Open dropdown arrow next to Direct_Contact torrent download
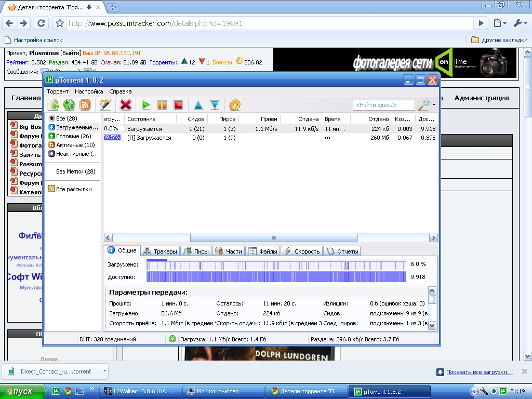532x399 pixels. 104,371
